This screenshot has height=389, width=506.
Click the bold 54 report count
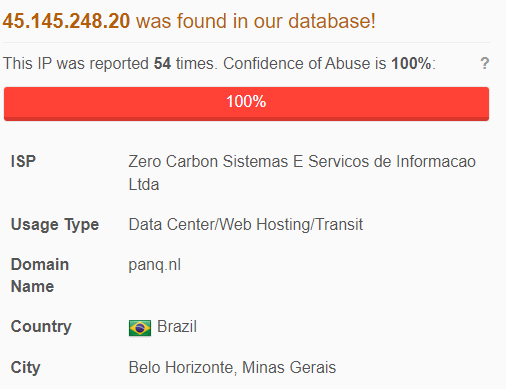(x=162, y=63)
